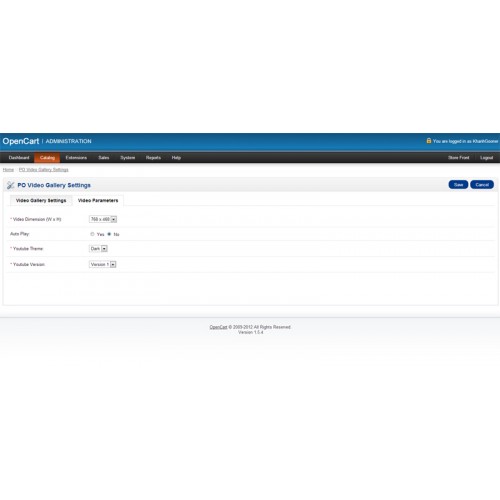Click the Save button

click(458, 185)
